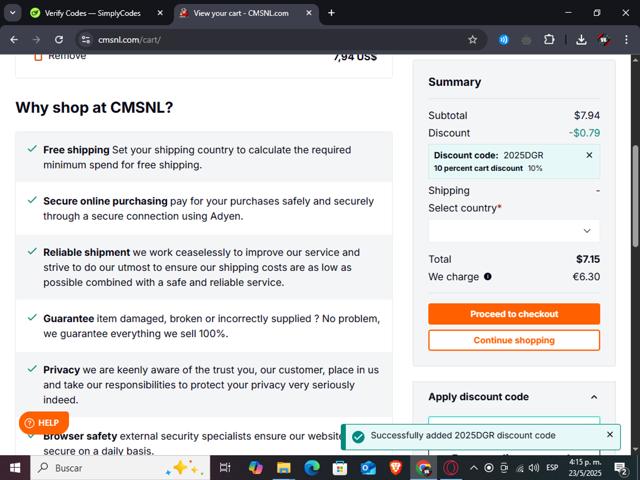
Task: Close the View your cart tab
Action: (x=309, y=13)
